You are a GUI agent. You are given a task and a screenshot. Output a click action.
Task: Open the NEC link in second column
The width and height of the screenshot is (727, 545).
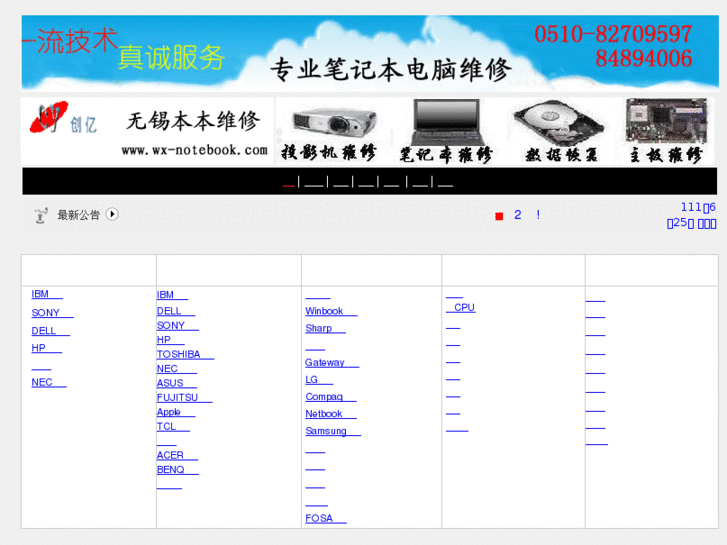coord(177,369)
